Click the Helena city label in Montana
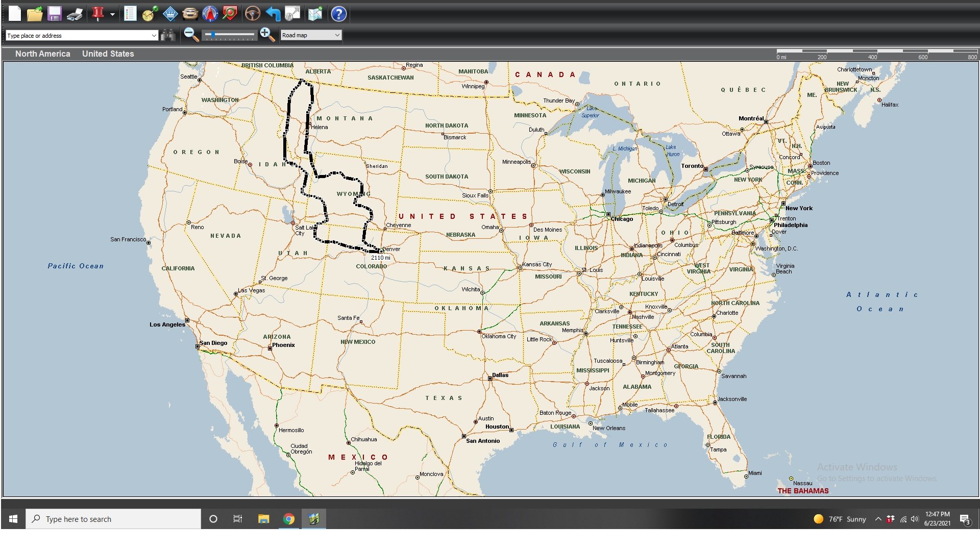980x551 pixels. click(x=320, y=127)
